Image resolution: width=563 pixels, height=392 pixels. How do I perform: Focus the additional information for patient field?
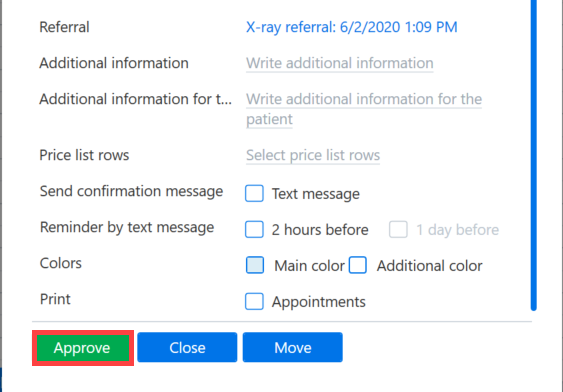pyautogui.click(x=364, y=109)
